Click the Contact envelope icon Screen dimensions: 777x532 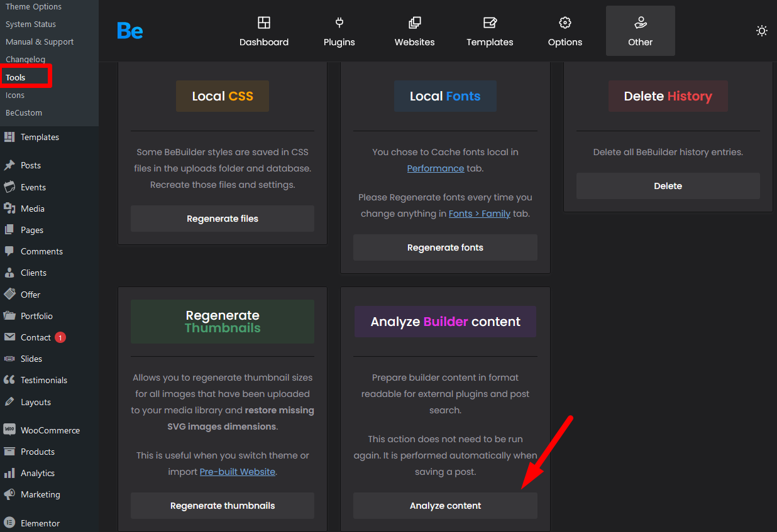9,337
